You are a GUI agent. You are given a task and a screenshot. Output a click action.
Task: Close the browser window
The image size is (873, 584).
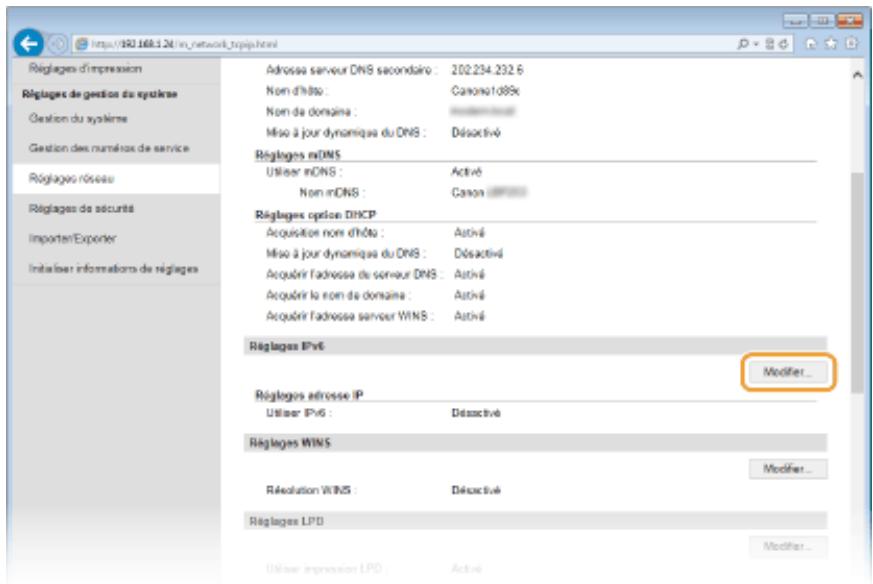point(850,21)
